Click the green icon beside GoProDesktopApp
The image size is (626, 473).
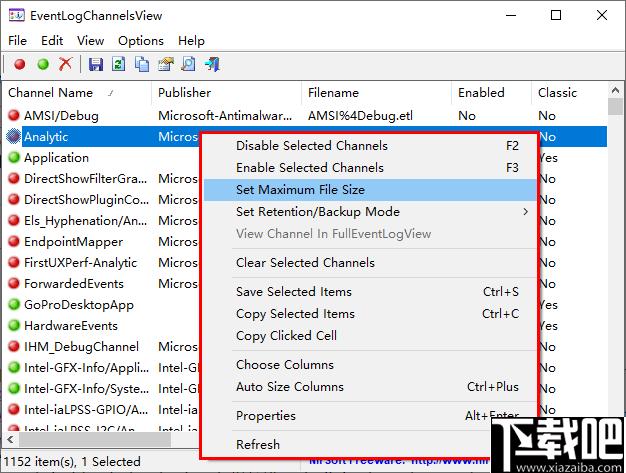click(x=14, y=305)
